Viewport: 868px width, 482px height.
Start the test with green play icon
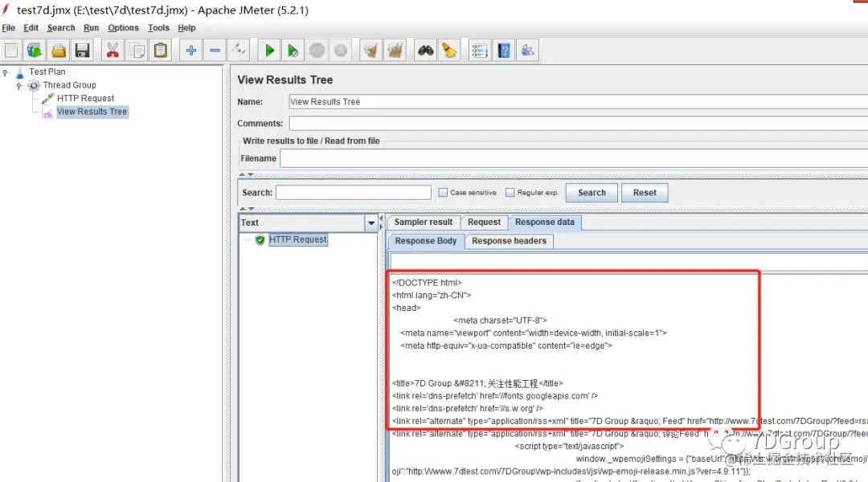point(269,51)
